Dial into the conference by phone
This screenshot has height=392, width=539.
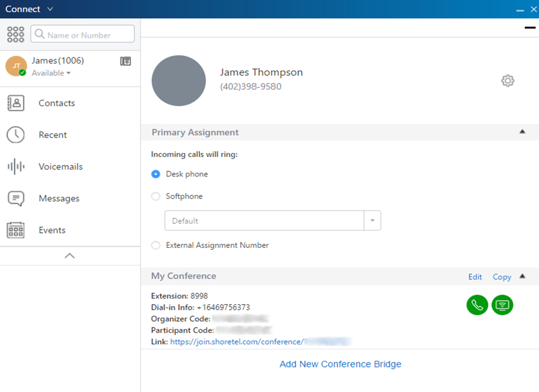click(x=476, y=305)
